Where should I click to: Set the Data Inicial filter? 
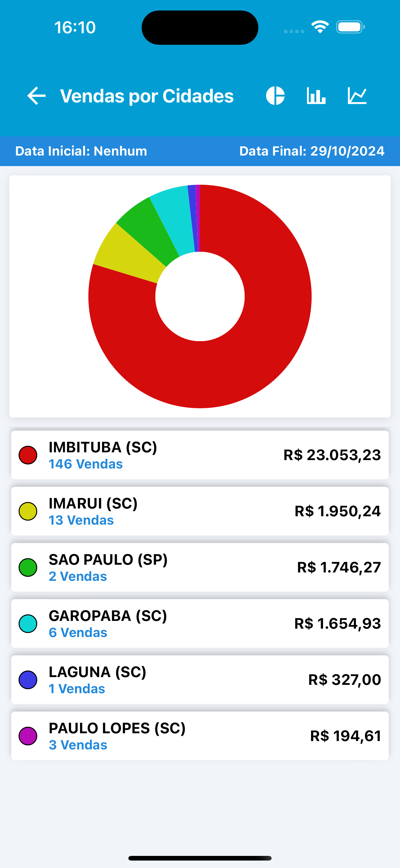pos(81,151)
